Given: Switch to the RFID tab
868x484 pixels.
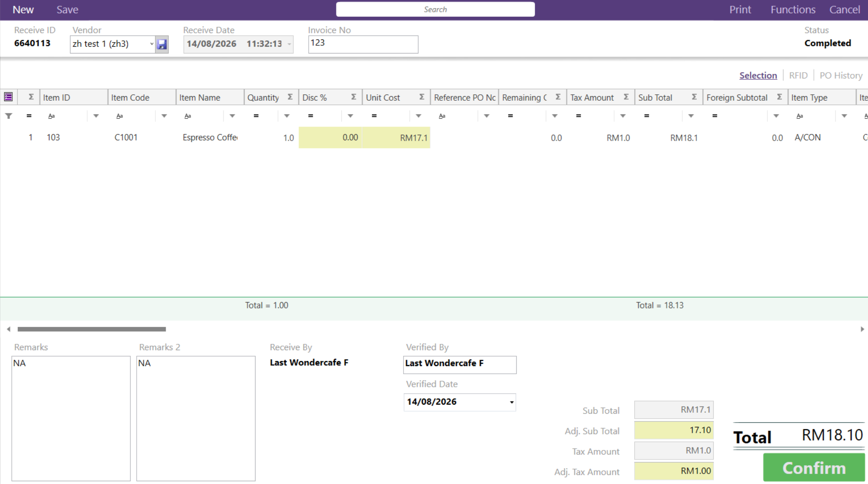Looking at the screenshot, I should [x=798, y=75].
